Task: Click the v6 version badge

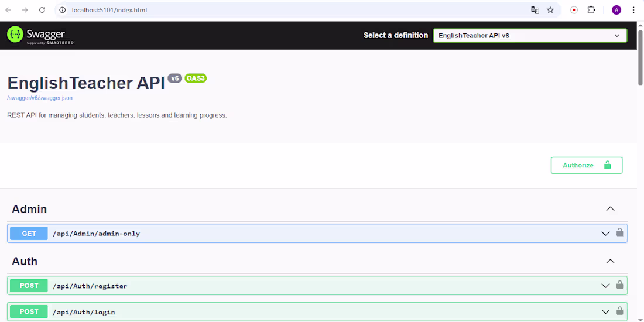Action: [x=175, y=78]
